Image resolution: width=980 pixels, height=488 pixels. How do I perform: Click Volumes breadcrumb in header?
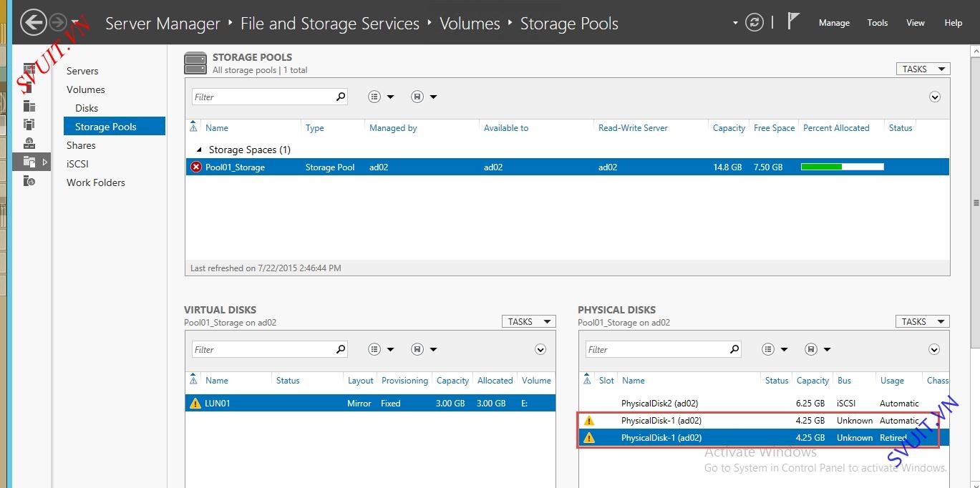(x=470, y=24)
